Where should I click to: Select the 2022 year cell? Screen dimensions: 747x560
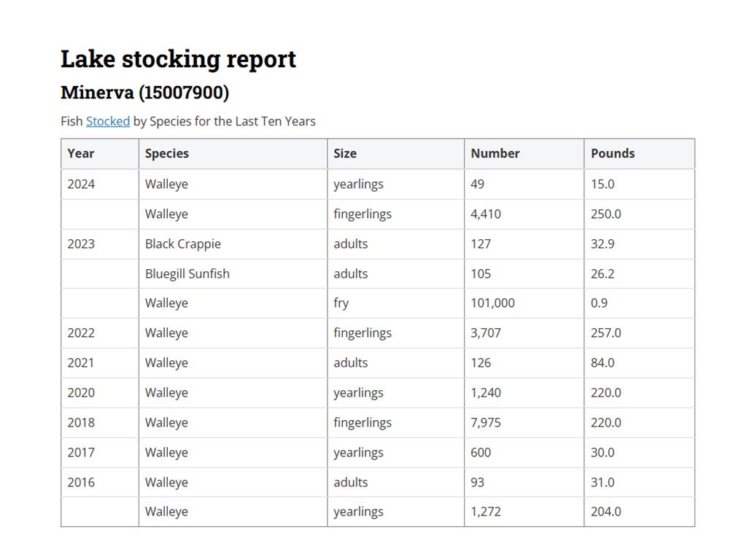81,332
